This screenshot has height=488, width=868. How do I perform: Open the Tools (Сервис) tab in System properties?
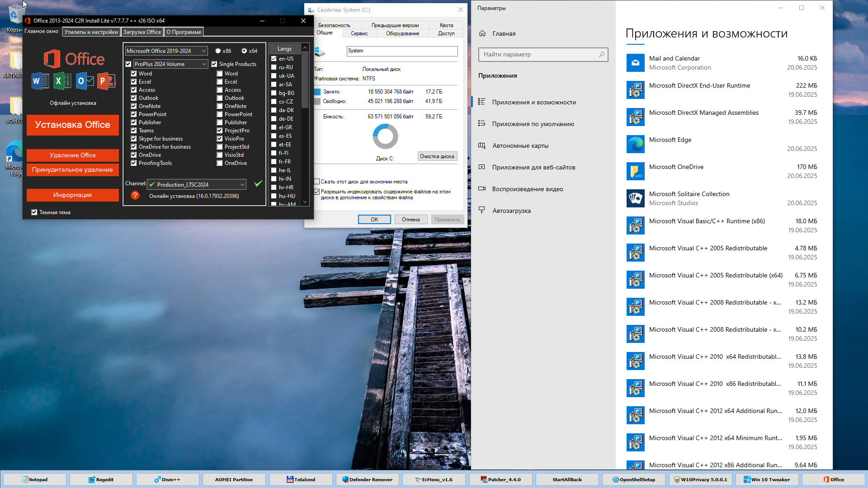point(359,33)
